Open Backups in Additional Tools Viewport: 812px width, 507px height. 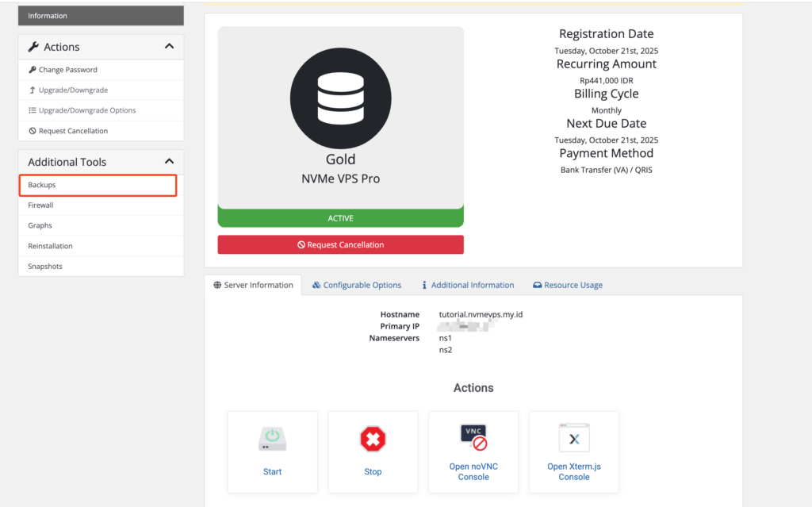[42, 185]
